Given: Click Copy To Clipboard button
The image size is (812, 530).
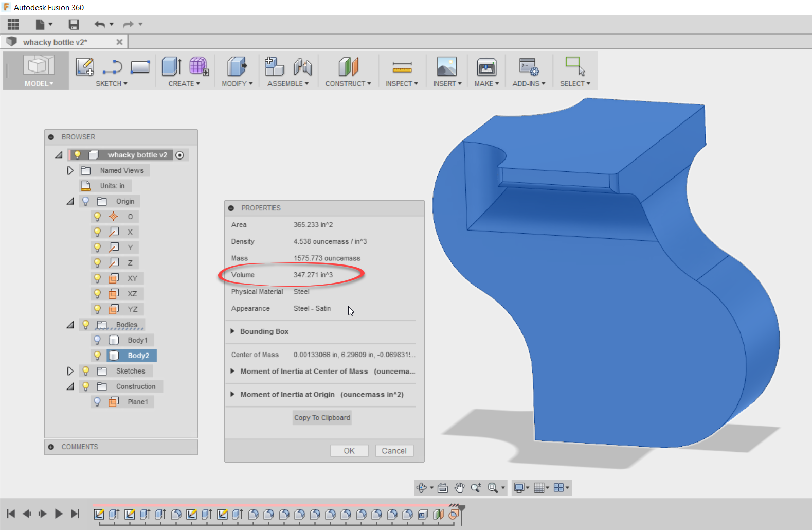Looking at the screenshot, I should pyautogui.click(x=322, y=418).
